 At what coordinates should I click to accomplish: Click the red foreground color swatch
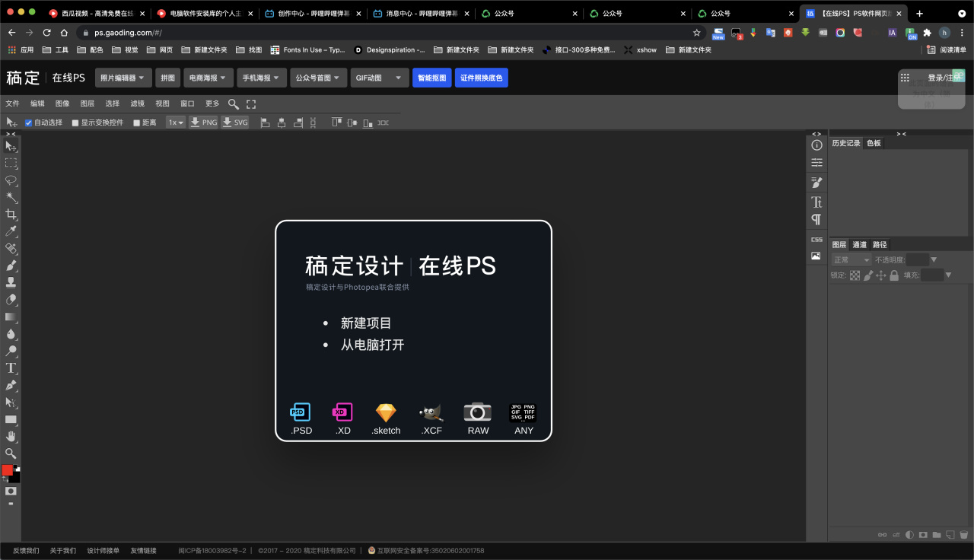coord(7,470)
